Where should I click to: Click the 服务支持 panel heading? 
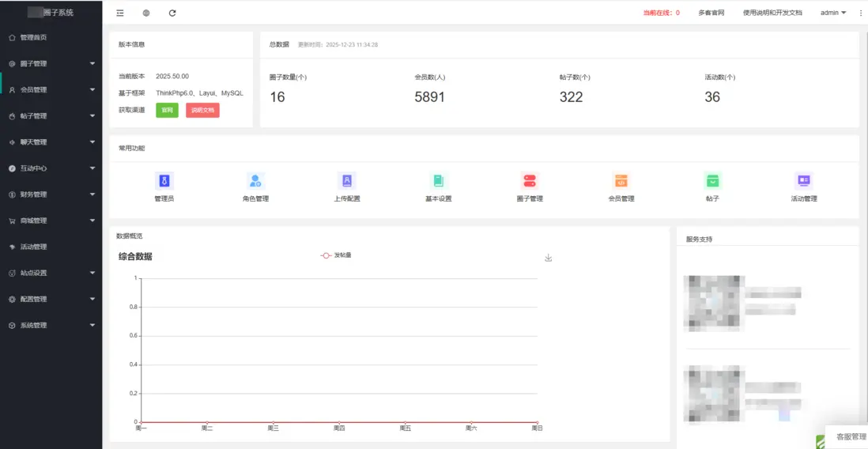point(699,240)
